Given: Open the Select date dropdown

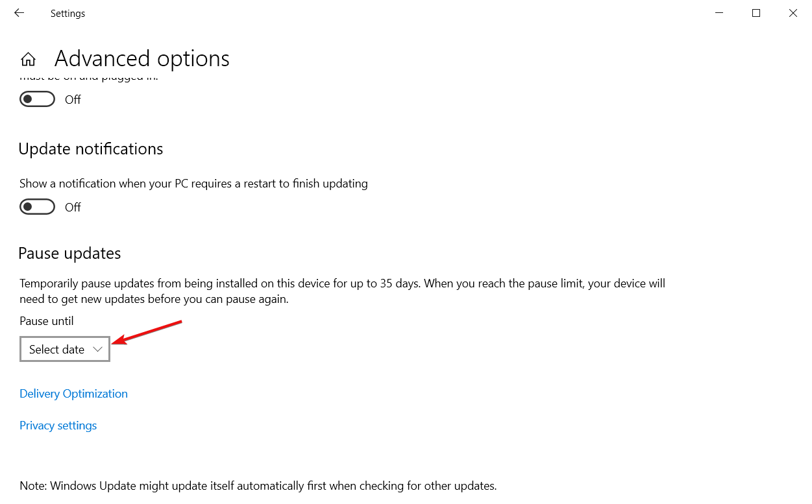Looking at the screenshot, I should (64, 350).
